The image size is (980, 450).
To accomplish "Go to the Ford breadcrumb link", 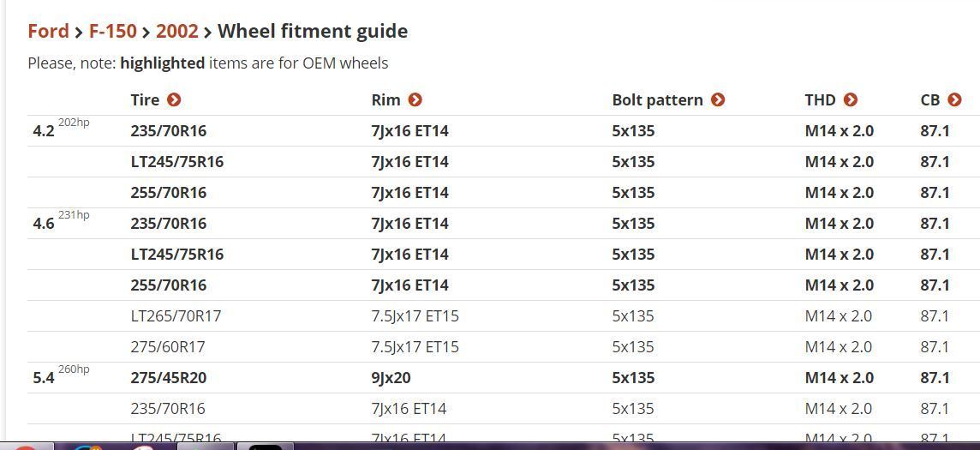I will (x=48, y=32).
